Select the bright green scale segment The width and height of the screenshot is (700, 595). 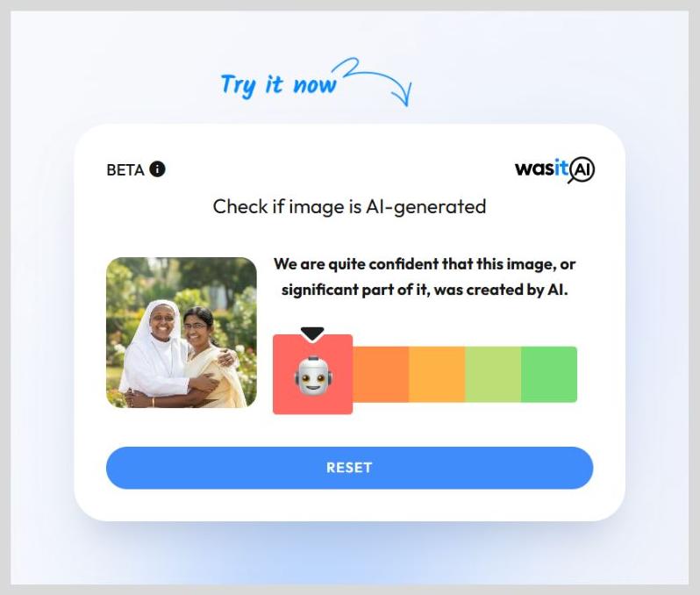[x=549, y=375]
